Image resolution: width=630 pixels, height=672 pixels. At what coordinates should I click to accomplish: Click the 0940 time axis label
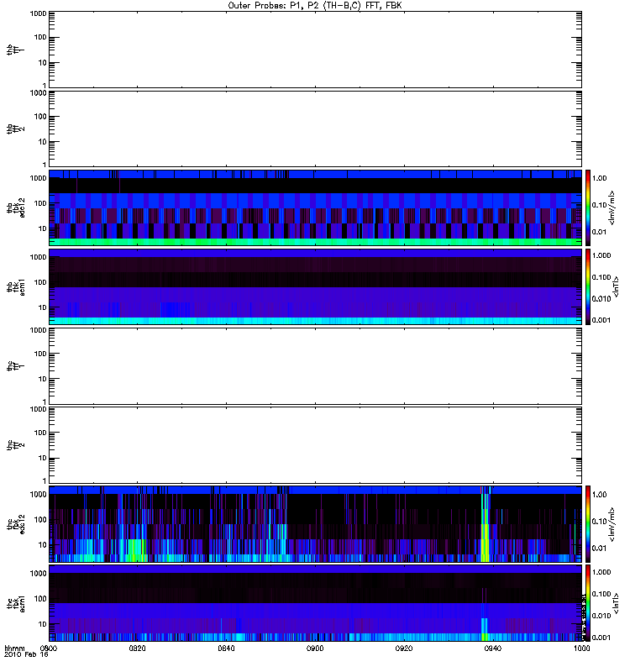pos(493,648)
